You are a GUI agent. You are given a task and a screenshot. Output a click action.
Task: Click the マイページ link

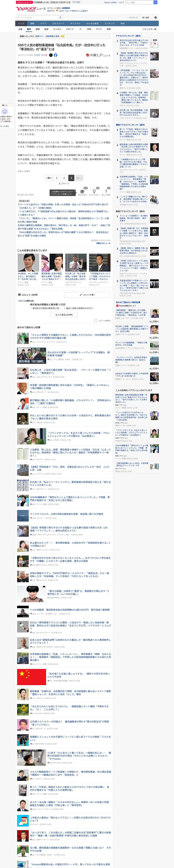133,18
